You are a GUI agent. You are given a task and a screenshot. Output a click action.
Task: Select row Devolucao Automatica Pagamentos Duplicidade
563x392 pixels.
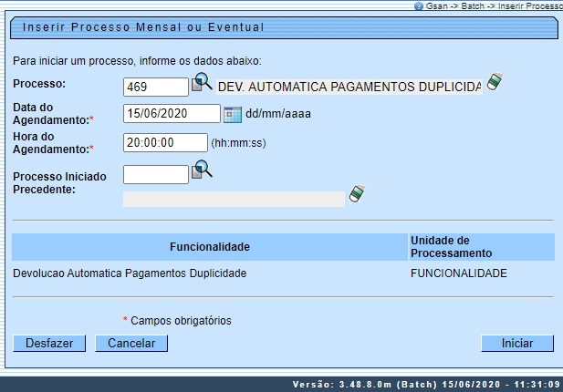pyautogui.click(x=130, y=273)
